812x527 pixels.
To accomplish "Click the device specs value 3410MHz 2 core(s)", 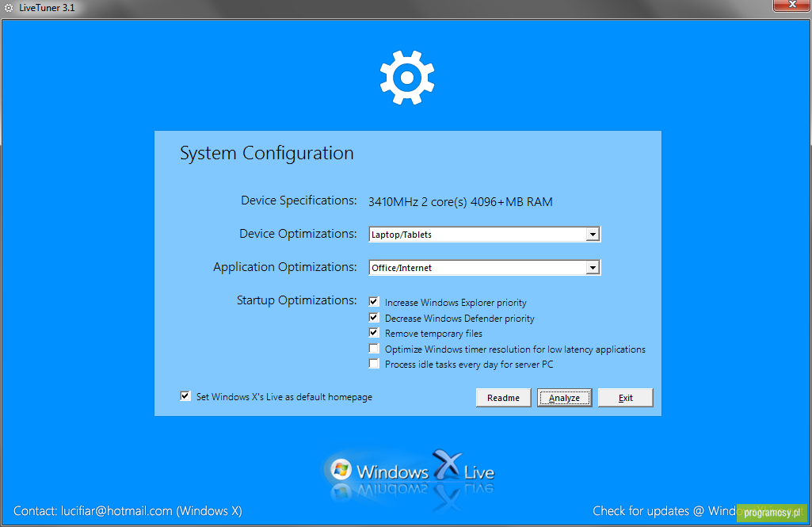I will [x=460, y=201].
